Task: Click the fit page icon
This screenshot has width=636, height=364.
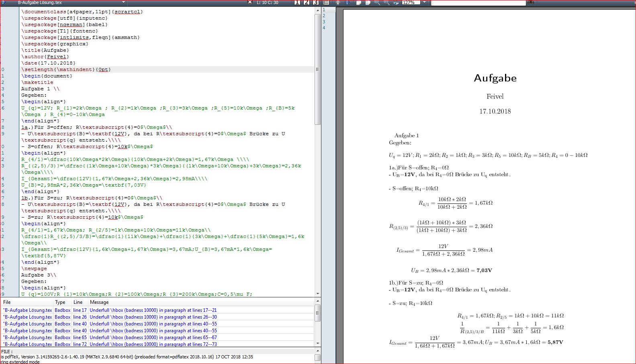Action: click(368, 2)
